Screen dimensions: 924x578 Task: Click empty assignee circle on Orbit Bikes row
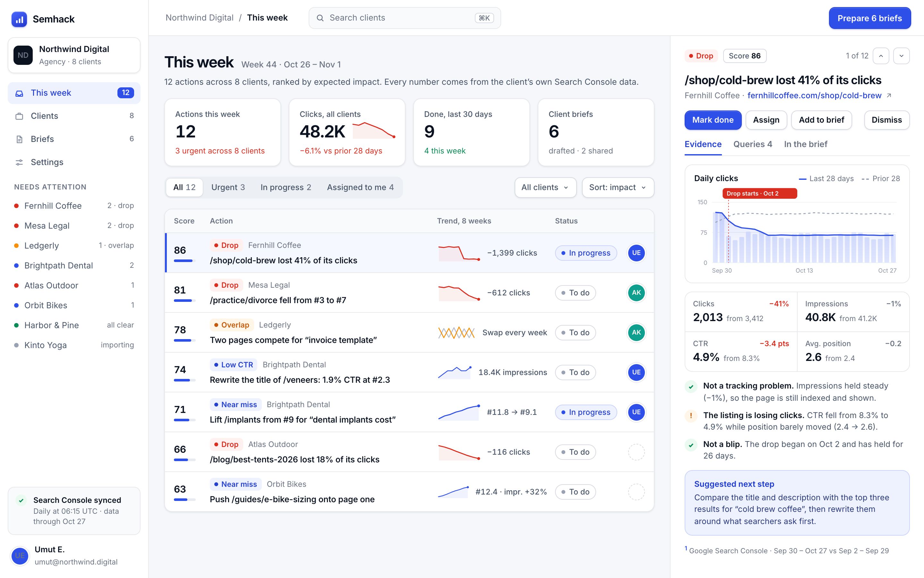pyautogui.click(x=636, y=492)
